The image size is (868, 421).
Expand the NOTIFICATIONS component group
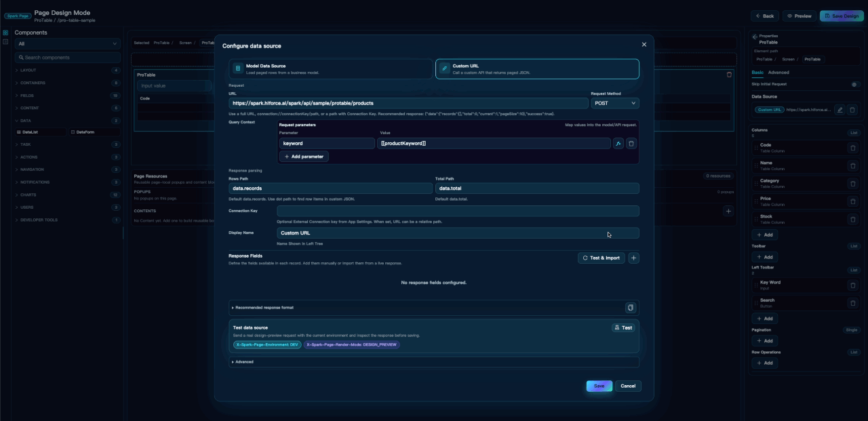coord(68,182)
